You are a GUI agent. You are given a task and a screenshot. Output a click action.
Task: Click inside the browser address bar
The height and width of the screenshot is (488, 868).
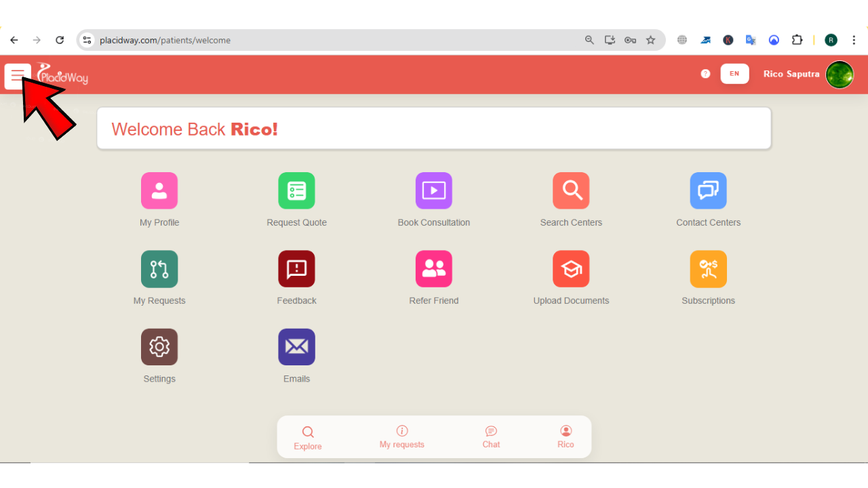point(271,40)
